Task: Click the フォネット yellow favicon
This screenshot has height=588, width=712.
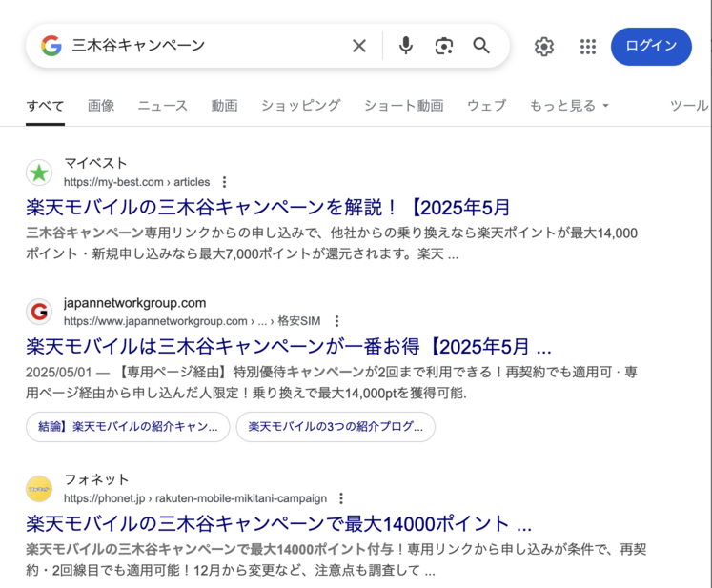Action: click(39, 489)
